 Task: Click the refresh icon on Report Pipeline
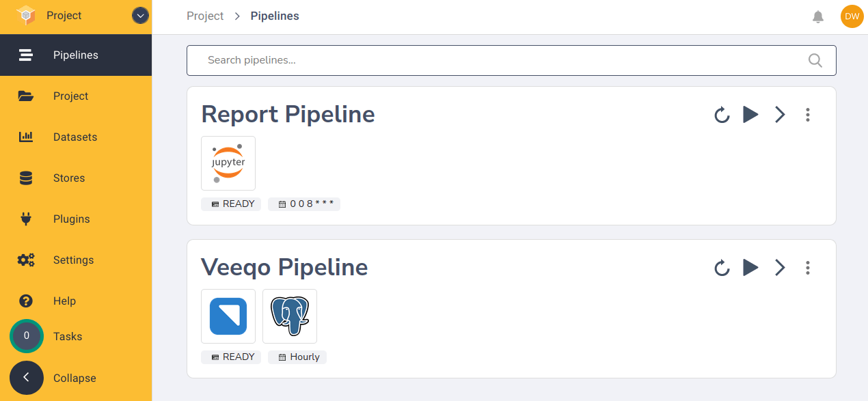point(722,115)
